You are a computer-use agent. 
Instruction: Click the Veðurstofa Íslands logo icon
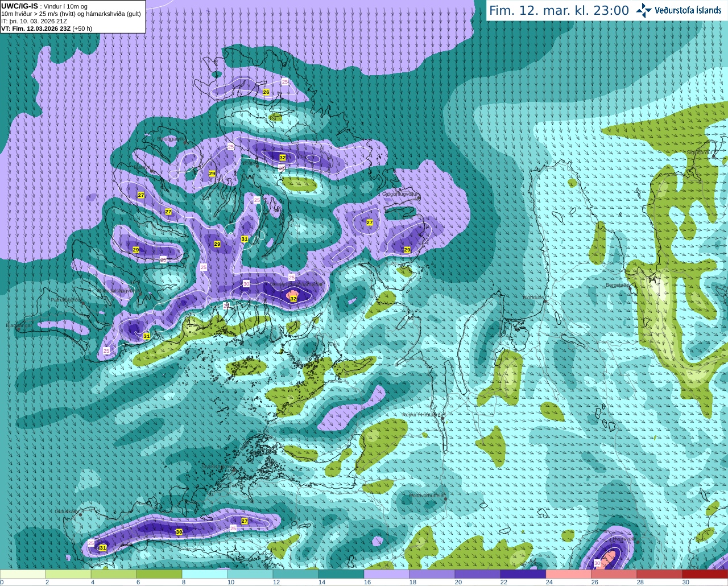point(644,10)
